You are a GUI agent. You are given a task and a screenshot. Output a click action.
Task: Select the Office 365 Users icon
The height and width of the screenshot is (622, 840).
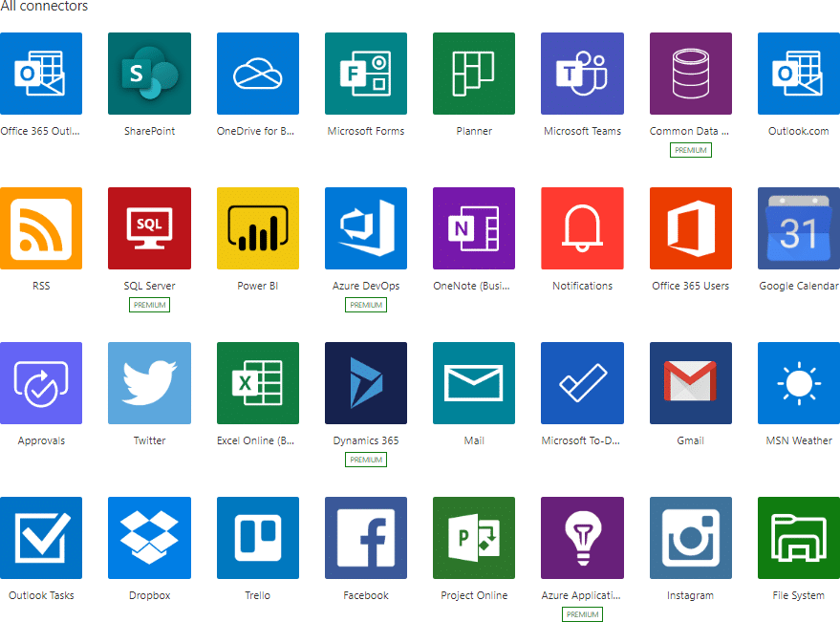click(691, 228)
